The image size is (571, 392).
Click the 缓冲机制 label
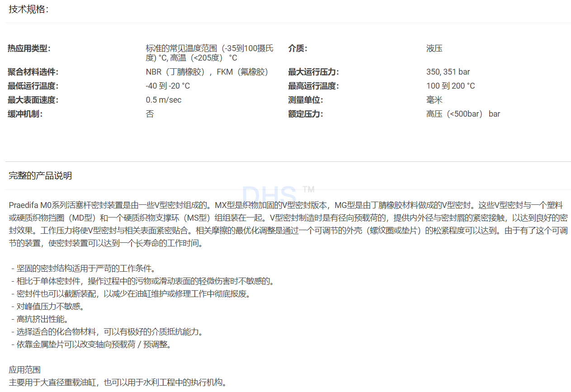25,114
